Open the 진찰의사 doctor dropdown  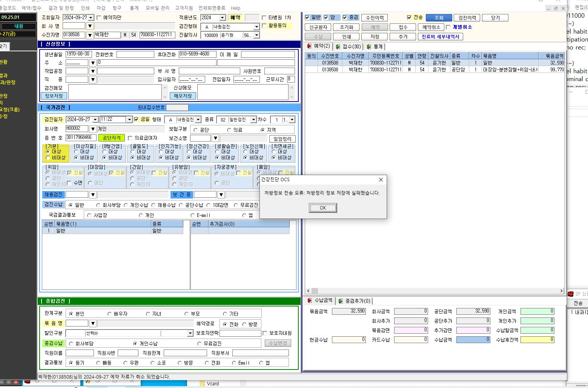(256, 35)
